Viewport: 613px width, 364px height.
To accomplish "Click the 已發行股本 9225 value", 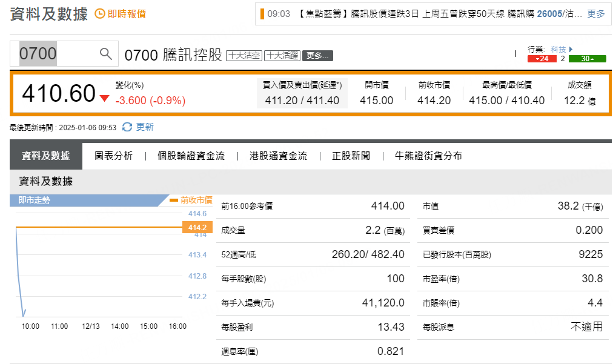I will click(x=591, y=254).
